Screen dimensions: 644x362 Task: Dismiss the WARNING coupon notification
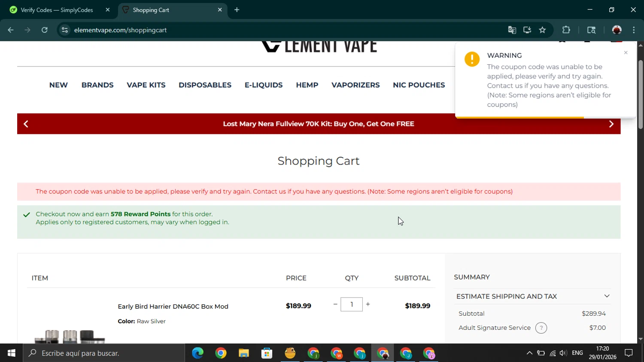(x=626, y=53)
